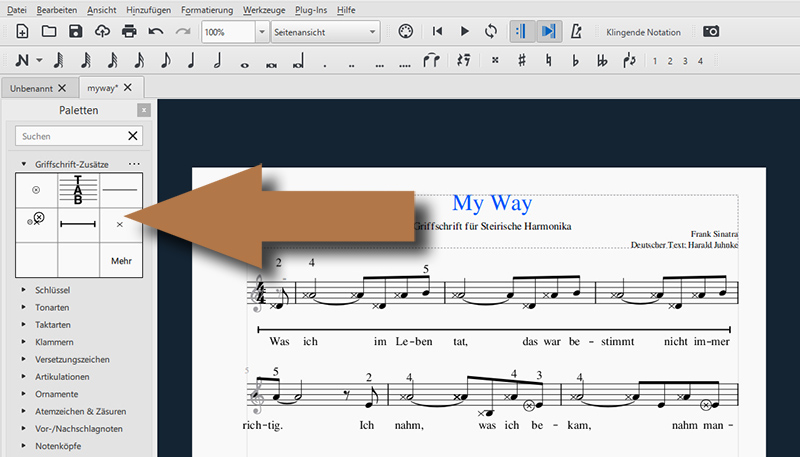
Task: Select voice 4
Action: (x=701, y=61)
